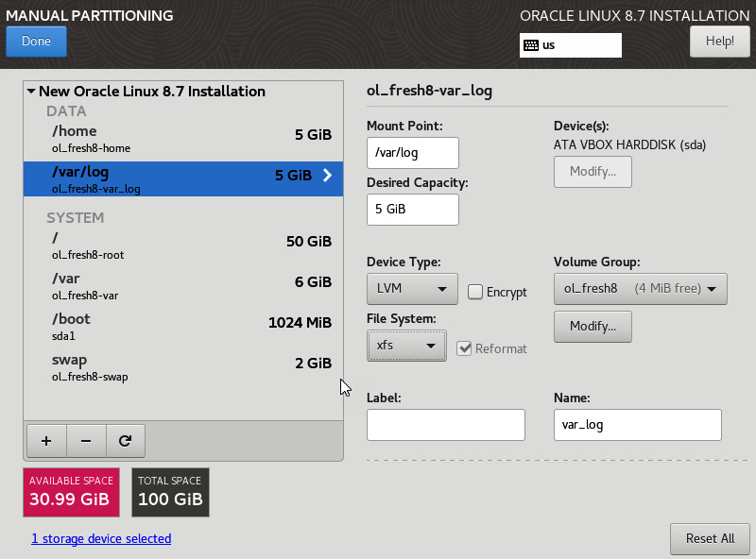The image size is (756, 559).
Task: Click the Total Space 100 GiB box
Action: pyautogui.click(x=170, y=493)
